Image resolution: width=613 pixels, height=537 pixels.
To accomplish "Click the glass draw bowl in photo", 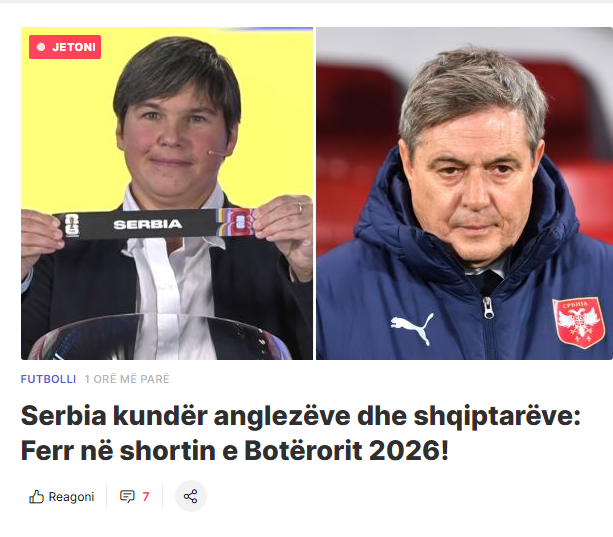I will coord(160,337).
